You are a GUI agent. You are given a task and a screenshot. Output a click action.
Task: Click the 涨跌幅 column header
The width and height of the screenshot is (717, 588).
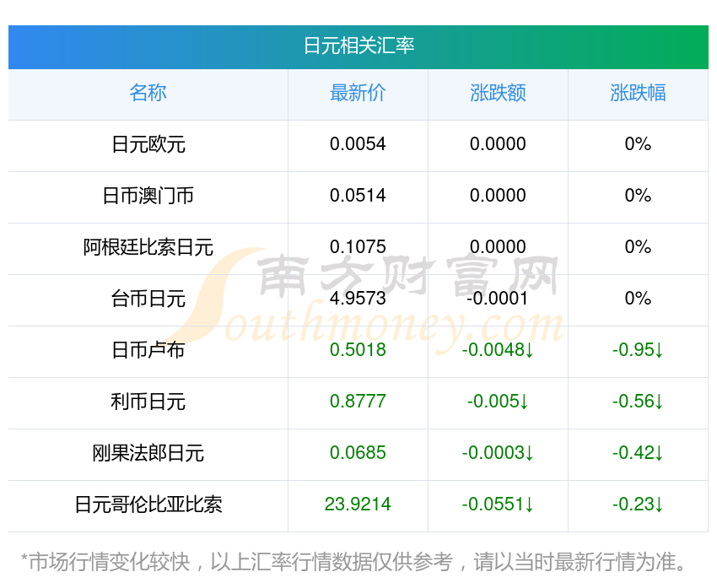[x=638, y=93]
